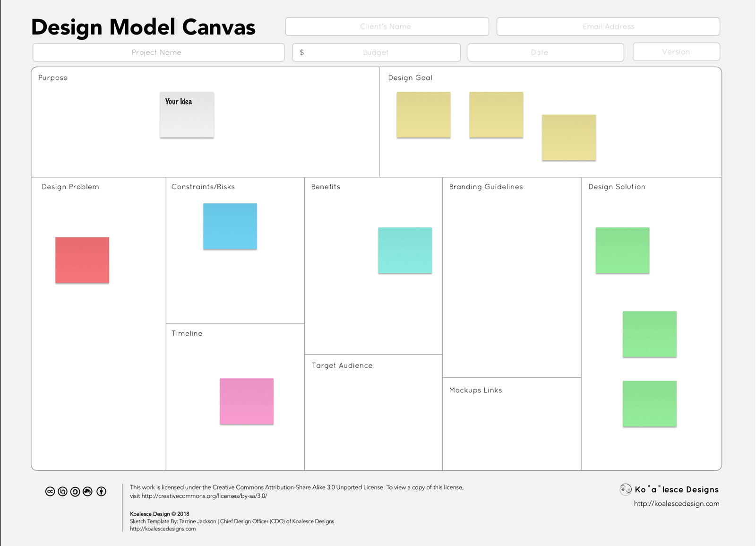Select the Date field
The image size is (756, 546).
click(x=545, y=52)
